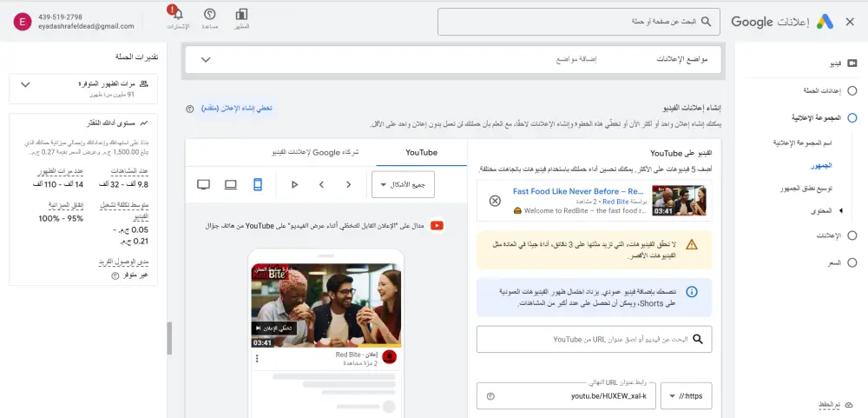Click the YouTube video search magnifier icon
Viewport: 868px width, 418px height.
698,339
